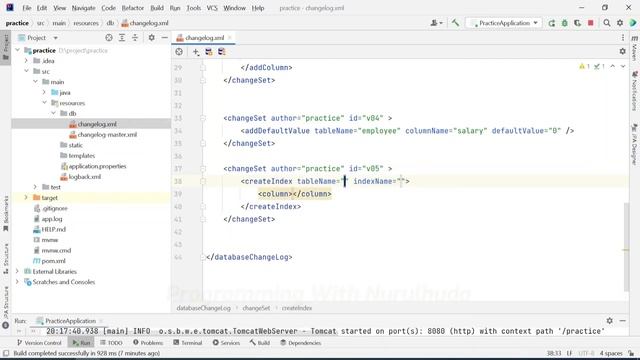Fold the changeSet v05 code block
The width and height of the screenshot is (640, 360).
(203, 169)
